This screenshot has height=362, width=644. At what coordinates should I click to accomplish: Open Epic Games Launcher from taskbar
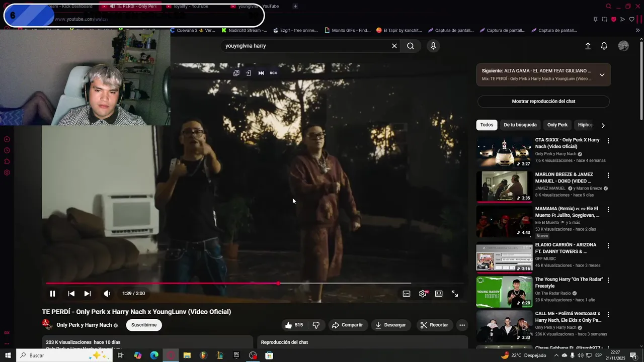click(x=236, y=355)
